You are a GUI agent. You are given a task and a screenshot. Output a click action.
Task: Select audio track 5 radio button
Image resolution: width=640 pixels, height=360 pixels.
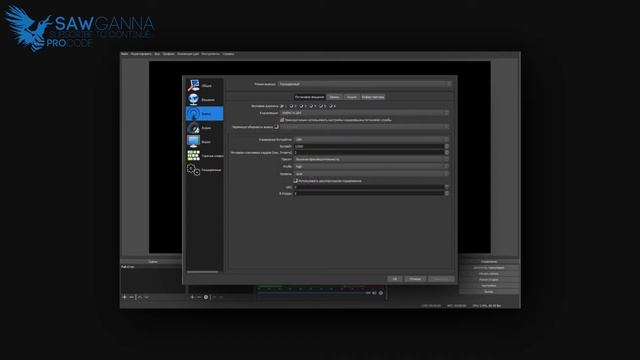pyautogui.click(x=321, y=106)
